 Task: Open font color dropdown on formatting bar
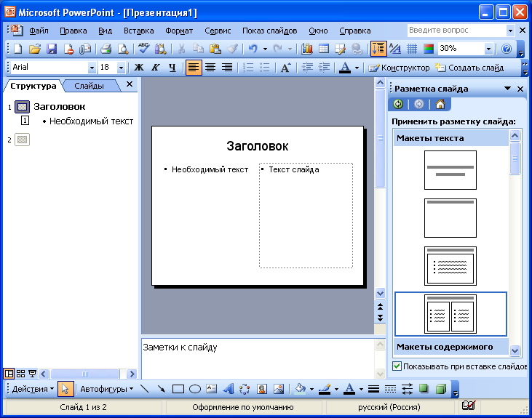357,68
